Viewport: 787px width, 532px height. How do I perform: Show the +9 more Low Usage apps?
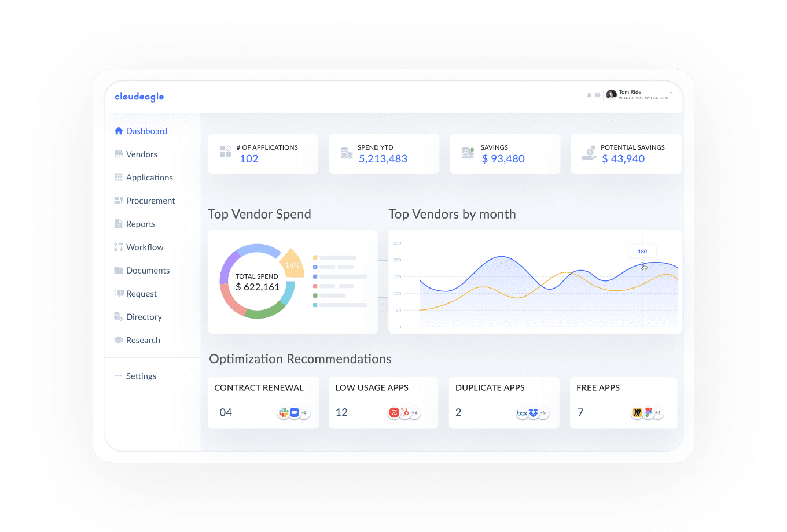[414, 412]
